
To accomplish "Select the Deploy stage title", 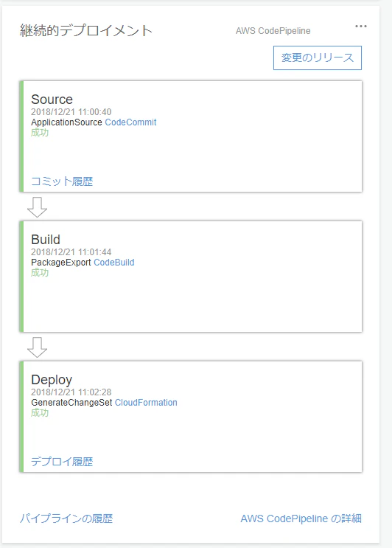I will (x=52, y=380).
